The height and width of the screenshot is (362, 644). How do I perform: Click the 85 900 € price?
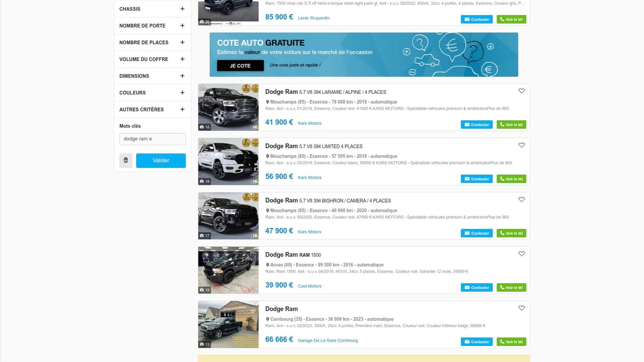tap(279, 17)
